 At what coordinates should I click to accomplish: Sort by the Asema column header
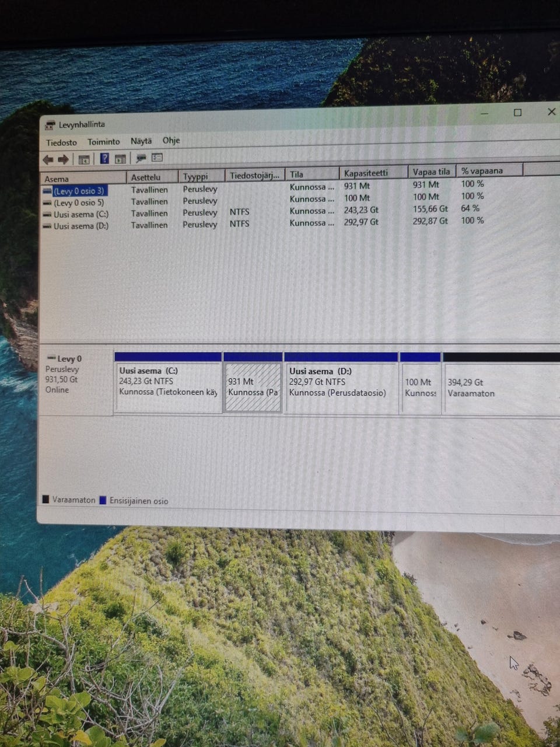(83, 178)
